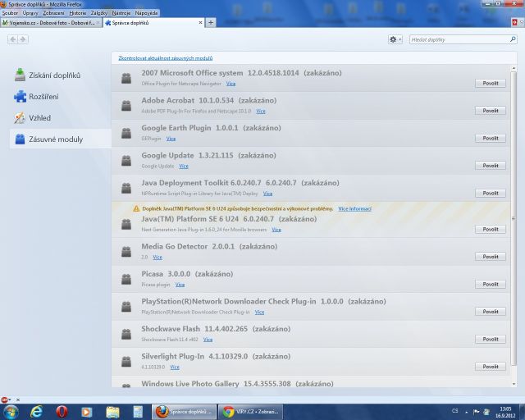
Task: Launch Opera from the taskbar
Action: pyautogui.click(x=62, y=412)
